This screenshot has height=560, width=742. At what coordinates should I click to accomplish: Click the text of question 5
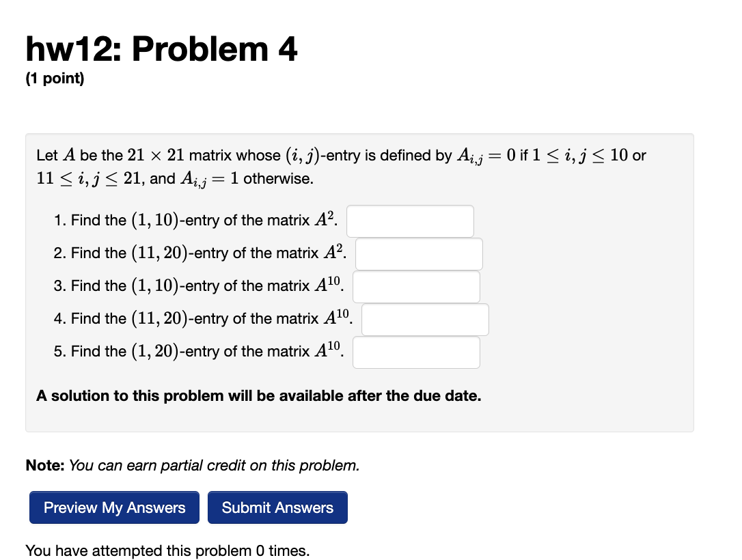pos(205,351)
